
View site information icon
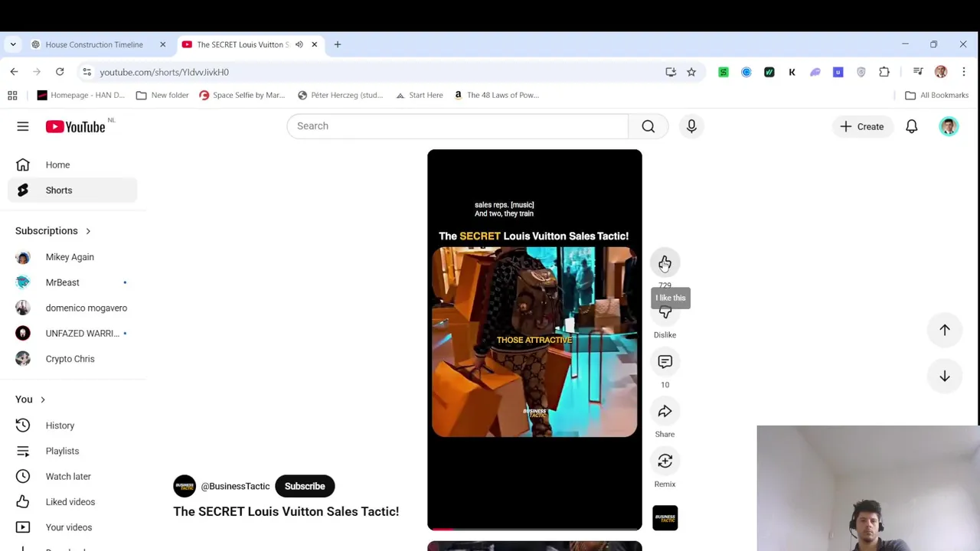[87, 72]
